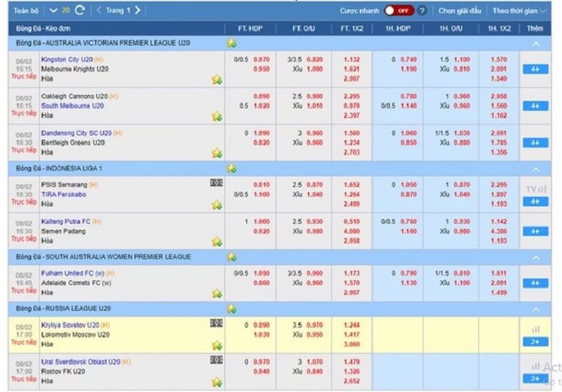Favorite the Australia Victorian Premier League U20 star
The image size is (562, 392).
[232, 43]
